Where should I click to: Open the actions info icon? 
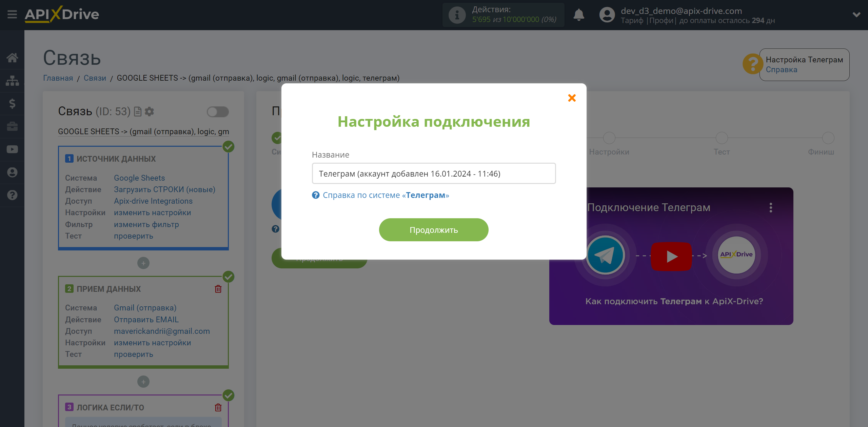[457, 15]
